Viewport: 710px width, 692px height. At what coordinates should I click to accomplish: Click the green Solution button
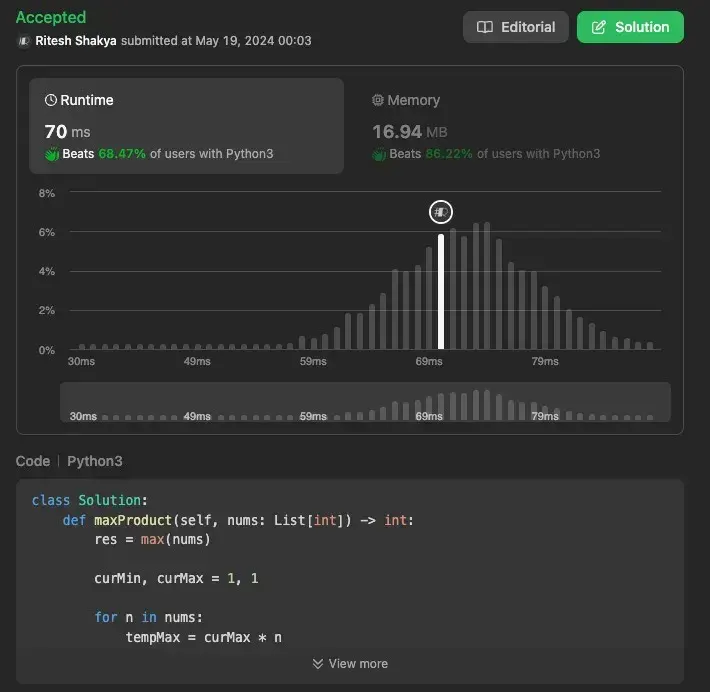click(x=630, y=27)
